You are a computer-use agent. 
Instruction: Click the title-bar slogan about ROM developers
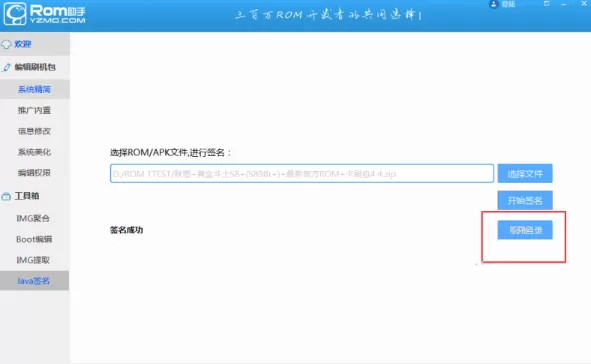click(328, 15)
